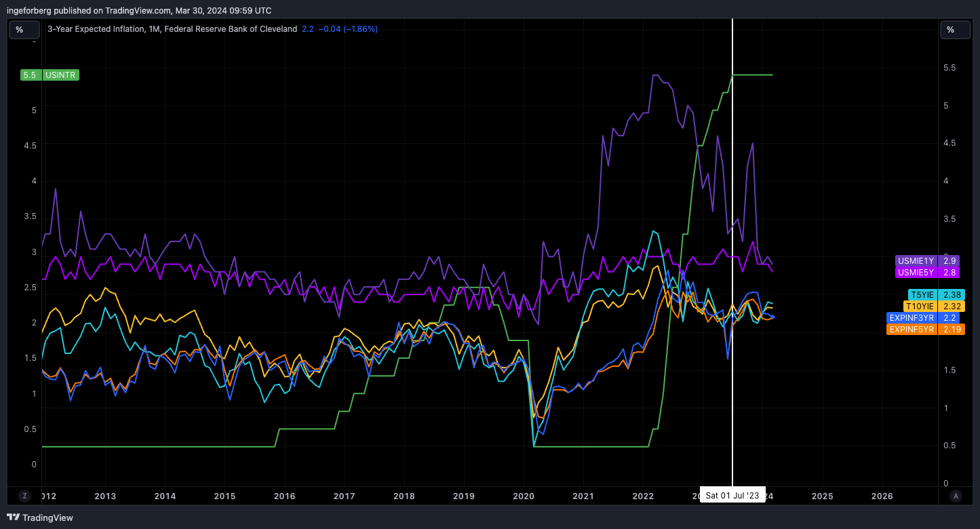Select the T5YIE 2.38 series label
The width and height of the screenshot is (980, 529).
[x=937, y=295]
